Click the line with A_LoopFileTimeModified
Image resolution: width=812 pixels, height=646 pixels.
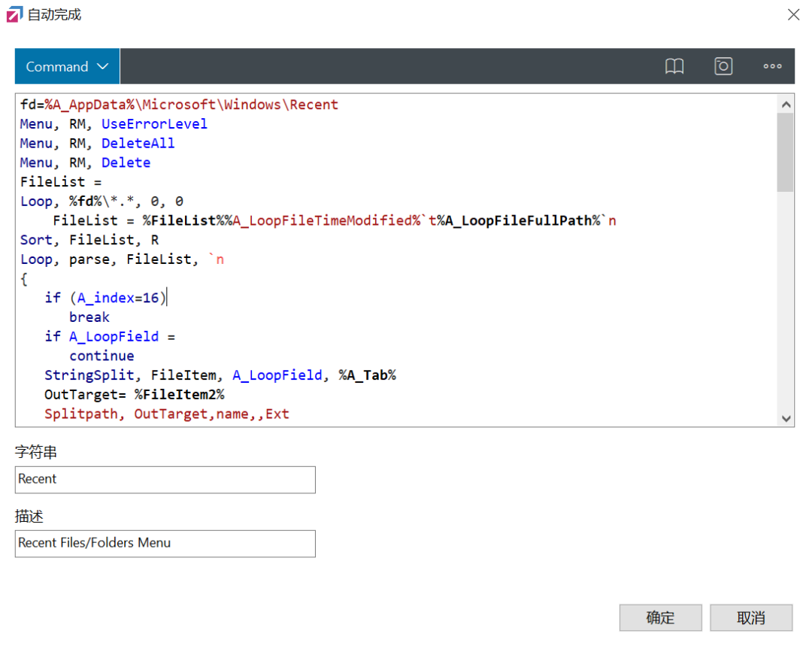(x=335, y=220)
